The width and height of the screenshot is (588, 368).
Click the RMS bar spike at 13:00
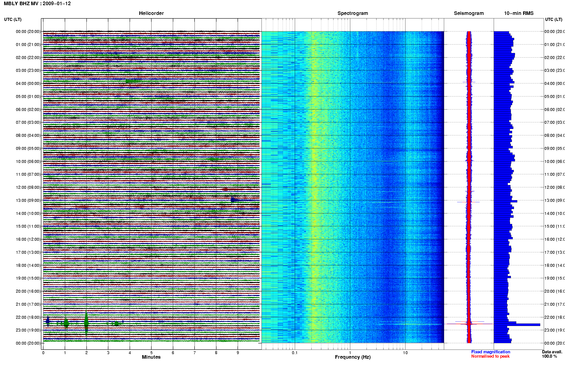[505, 201]
